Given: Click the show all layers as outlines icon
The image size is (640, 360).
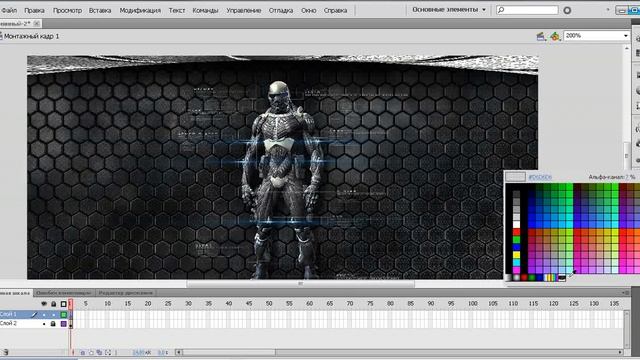Looking at the screenshot, I should (x=63, y=304).
